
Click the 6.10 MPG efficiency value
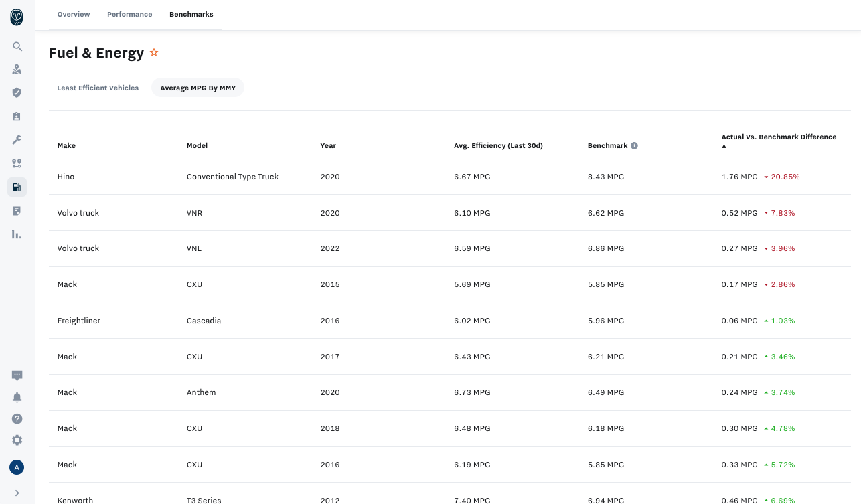[x=472, y=213]
